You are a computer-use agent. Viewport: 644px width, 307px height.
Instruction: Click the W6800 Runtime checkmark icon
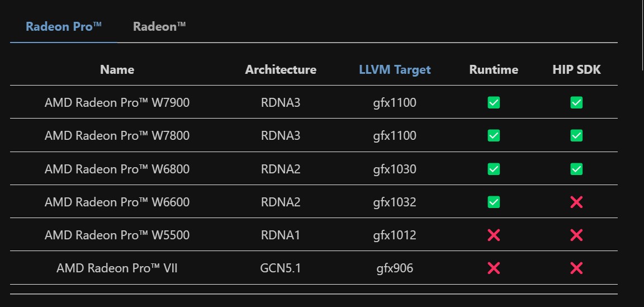494,169
